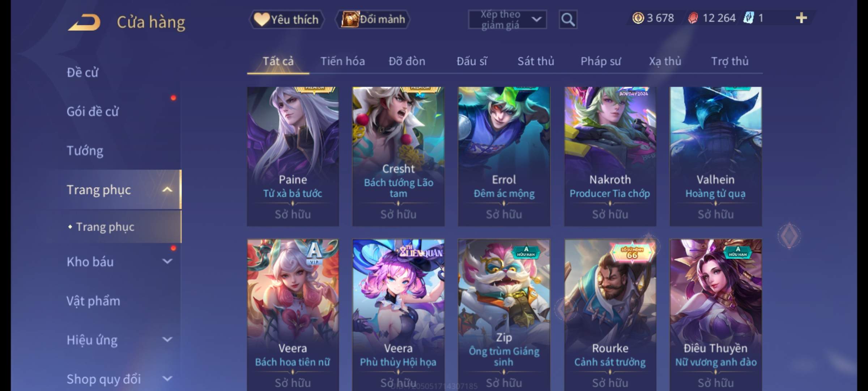Open Đổi mảnh fragment exchange
The width and height of the screenshot is (868, 391).
point(373,20)
